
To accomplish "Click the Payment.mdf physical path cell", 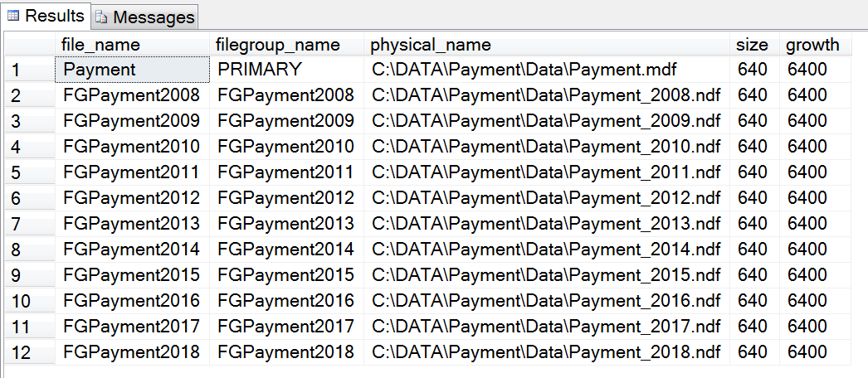I will [x=518, y=70].
